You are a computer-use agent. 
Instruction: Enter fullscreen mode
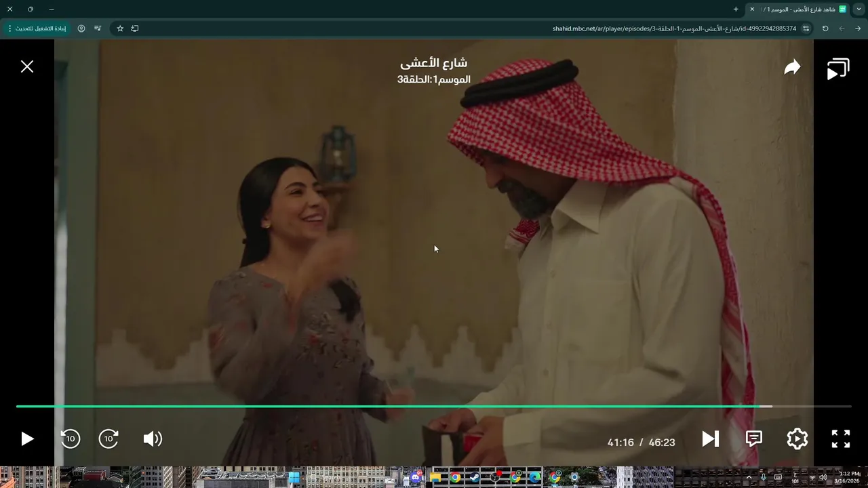pyautogui.click(x=841, y=439)
